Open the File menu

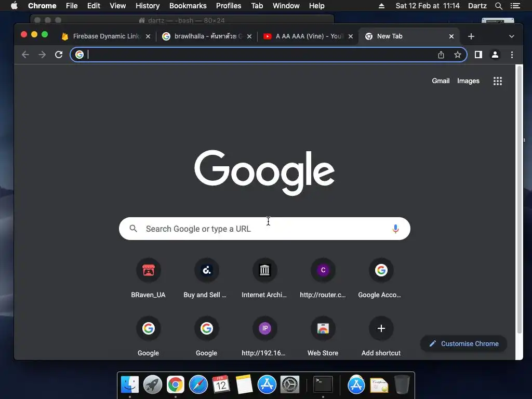coord(72,6)
